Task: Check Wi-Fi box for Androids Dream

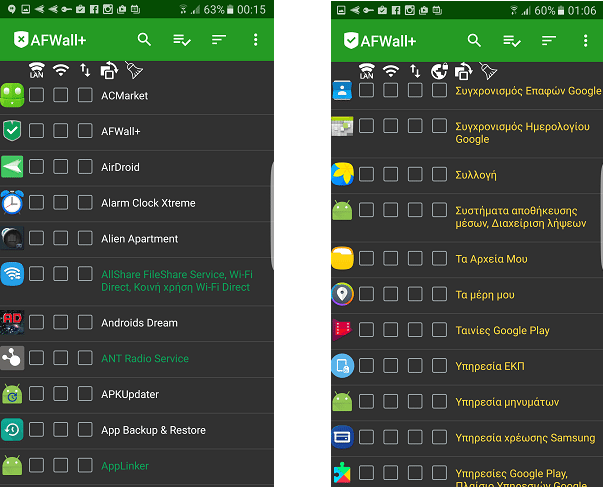Action: pyautogui.click(x=61, y=322)
